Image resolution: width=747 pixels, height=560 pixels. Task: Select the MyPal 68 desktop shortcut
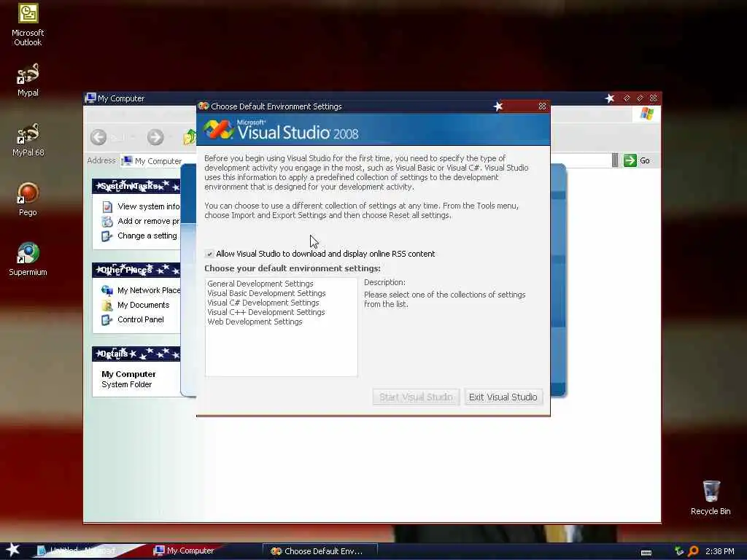click(x=28, y=139)
